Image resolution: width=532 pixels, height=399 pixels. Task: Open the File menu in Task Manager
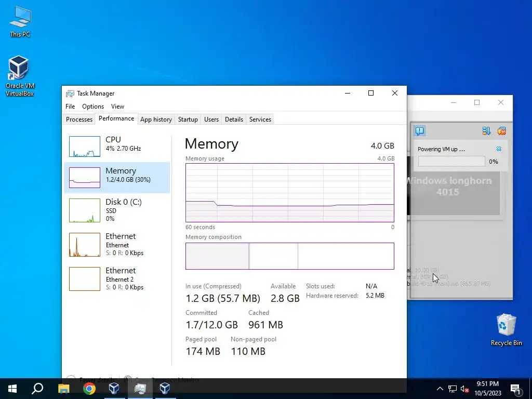[70, 106]
